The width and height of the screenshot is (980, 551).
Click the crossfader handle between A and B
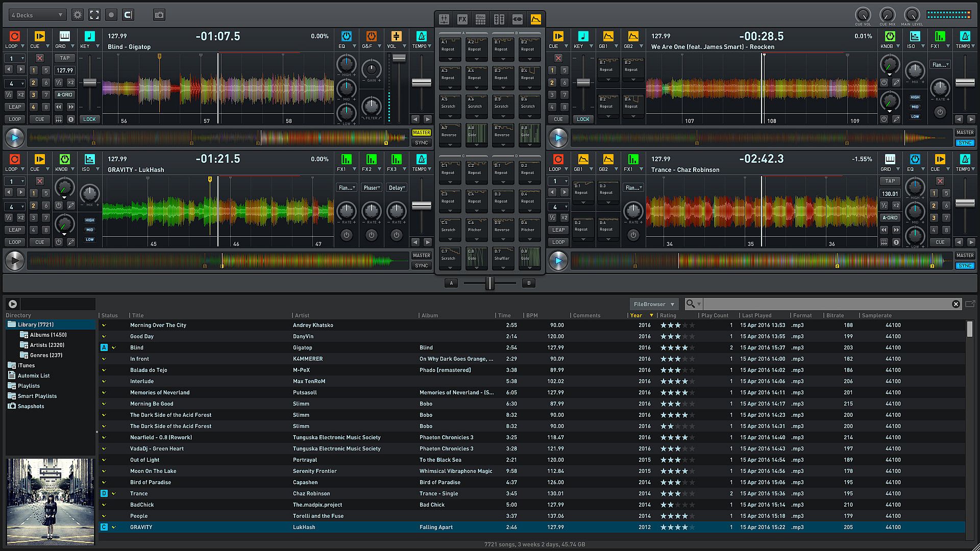click(489, 283)
